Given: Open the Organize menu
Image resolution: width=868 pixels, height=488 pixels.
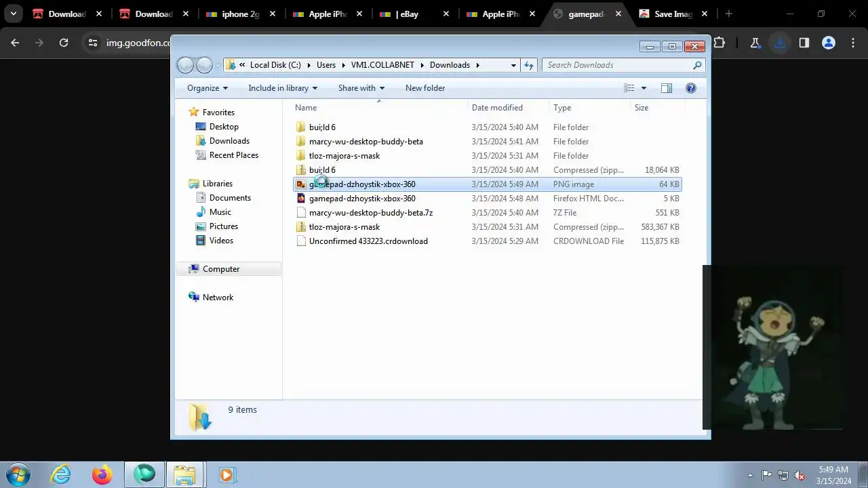Looking at the screenshot, I should [x=208, y=88].
